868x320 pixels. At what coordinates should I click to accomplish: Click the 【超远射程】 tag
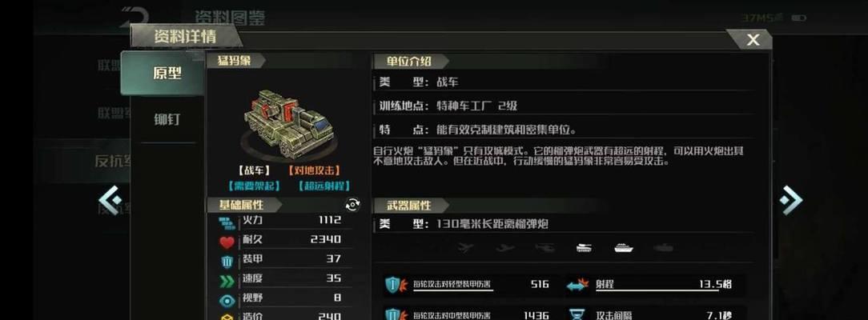pyautogui.click(x=323, y=186)
